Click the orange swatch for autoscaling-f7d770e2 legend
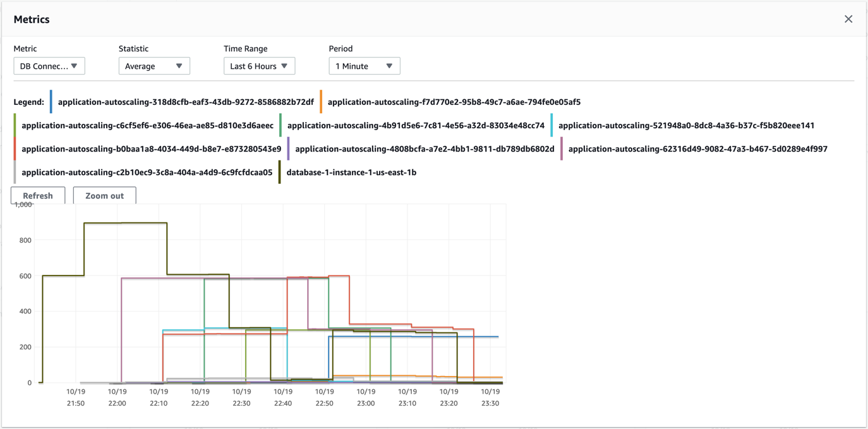The height and width of the screenshot is (429, 868). 321,102
